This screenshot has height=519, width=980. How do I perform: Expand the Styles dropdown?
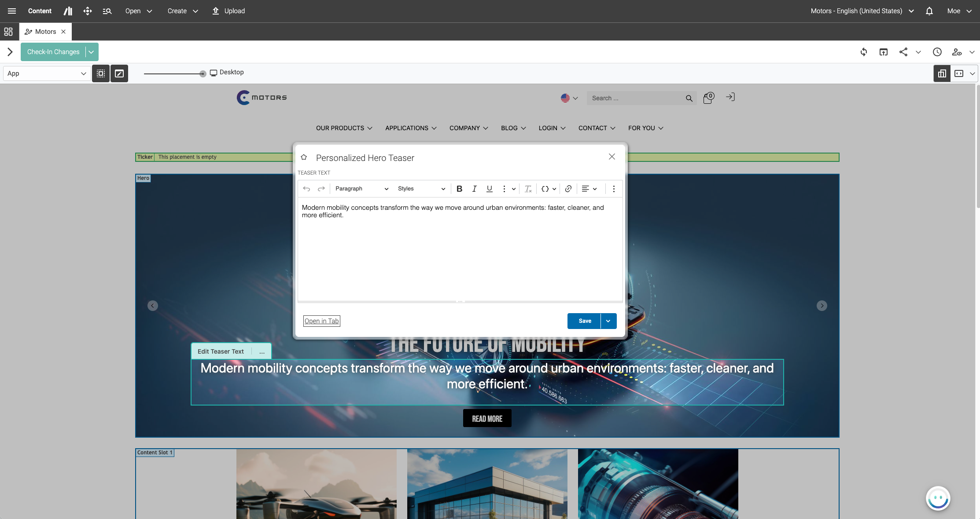tap(421, 189)
